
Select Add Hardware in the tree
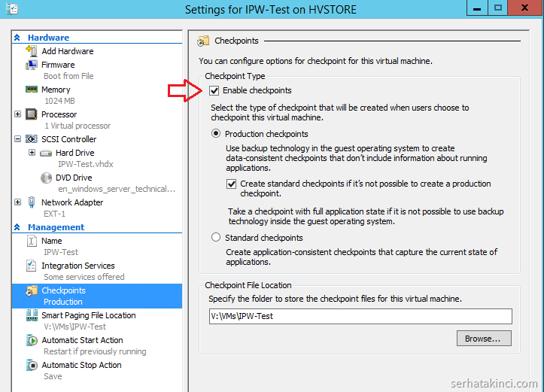tap(68, 51)
